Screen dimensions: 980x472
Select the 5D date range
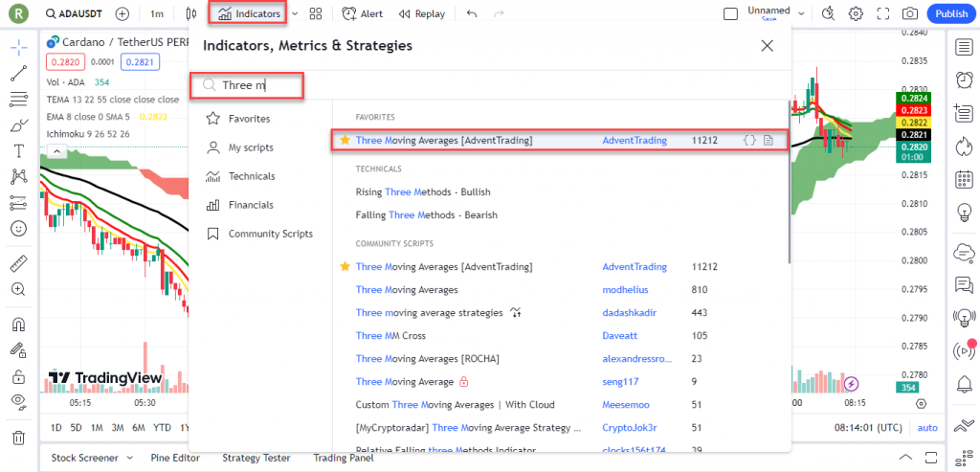click(x=77, y=428)
